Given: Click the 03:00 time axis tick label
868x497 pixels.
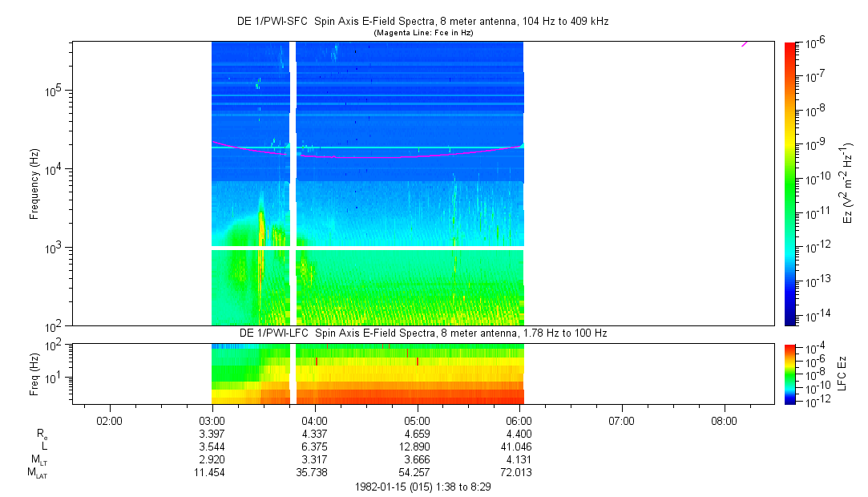Looking at the screenshot, I should [x=212, y=419].
